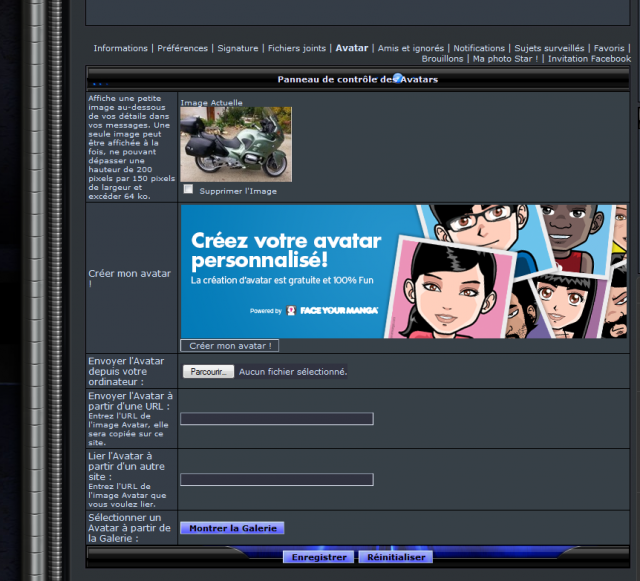Focus the avatar URL upload input field
The image size is (640, 581).
[277, 418]
